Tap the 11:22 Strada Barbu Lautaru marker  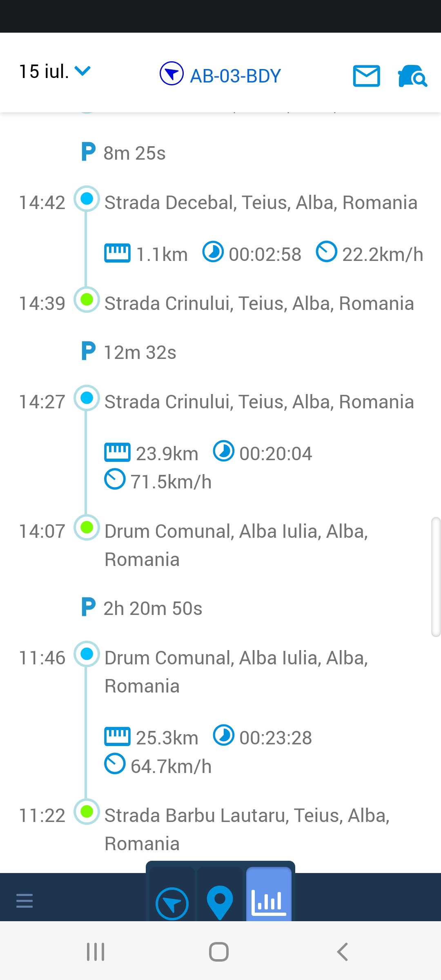point(87,812)
